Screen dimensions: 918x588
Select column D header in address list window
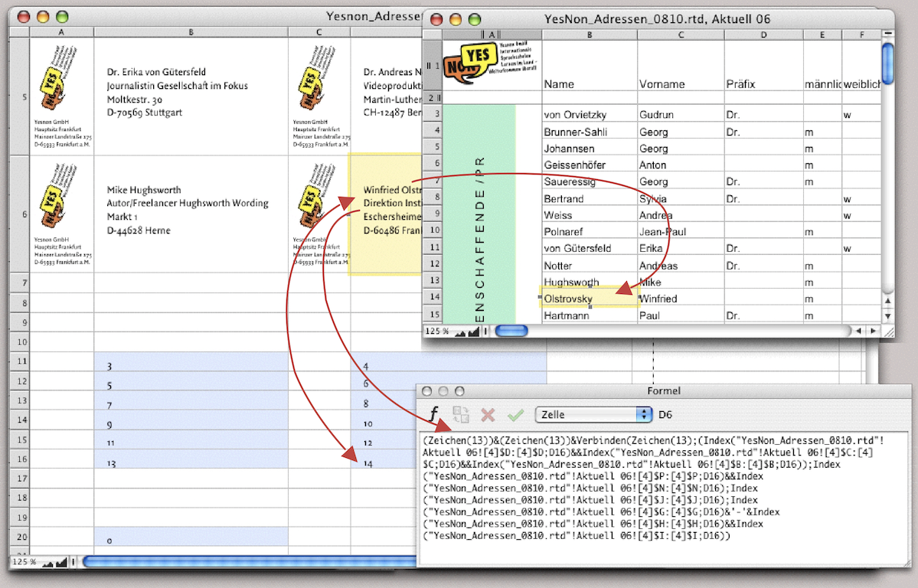point(763,34)
